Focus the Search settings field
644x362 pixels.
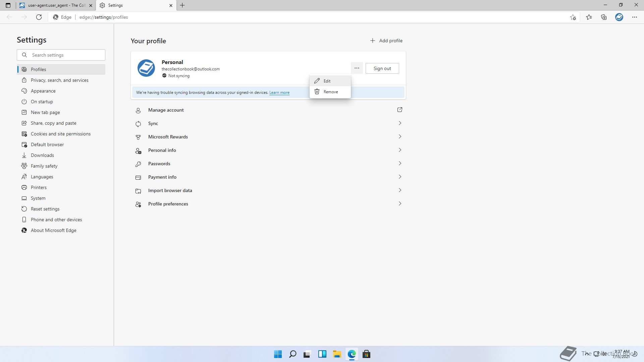pyautogui.click(x=61, y=55)
